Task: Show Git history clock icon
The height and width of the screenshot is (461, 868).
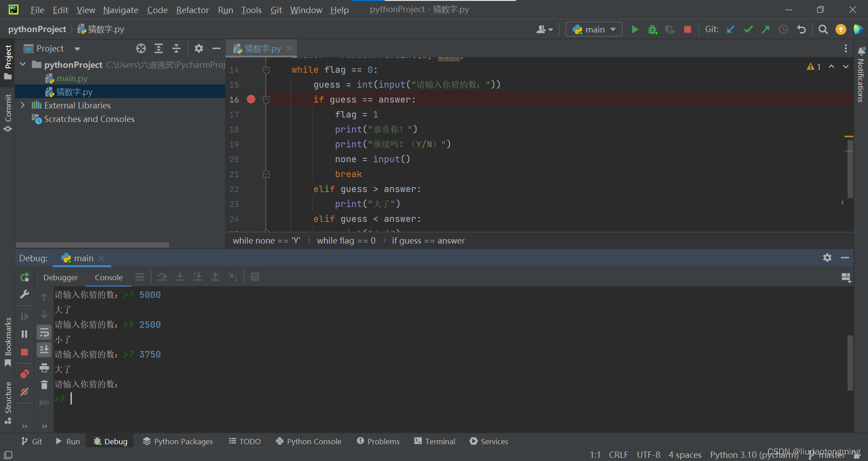Action: 783,29
